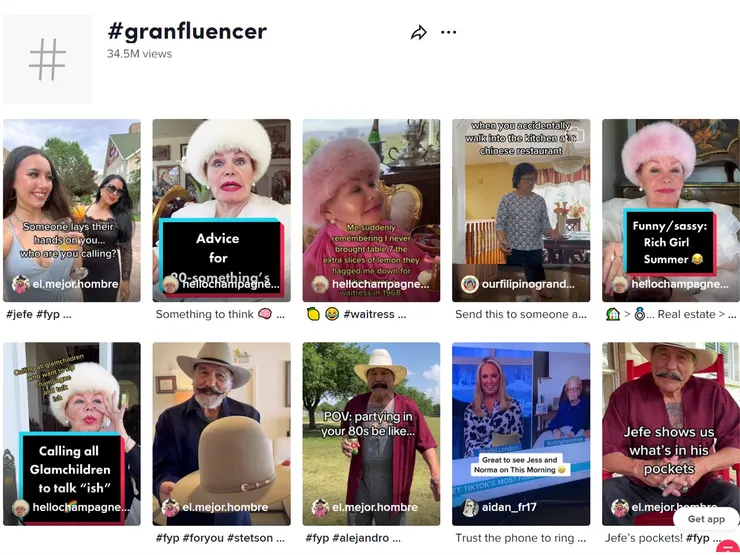Image resolution: width=740 pixels, height=555 pixels.
Task: Open '#jefe #fyp' caption under first video
Action: (x=39, y=314)
